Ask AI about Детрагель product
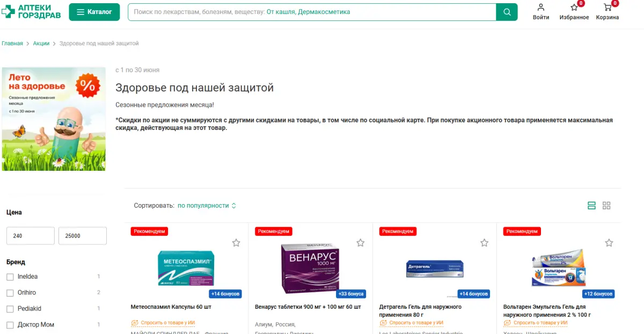644x334 pixels. click(x=411, y=323)
